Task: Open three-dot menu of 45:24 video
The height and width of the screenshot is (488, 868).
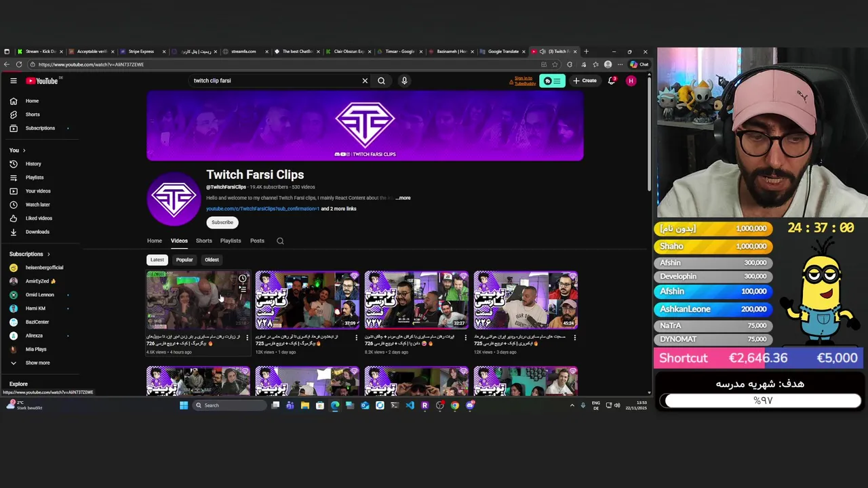Action: [x=575, y=337]
